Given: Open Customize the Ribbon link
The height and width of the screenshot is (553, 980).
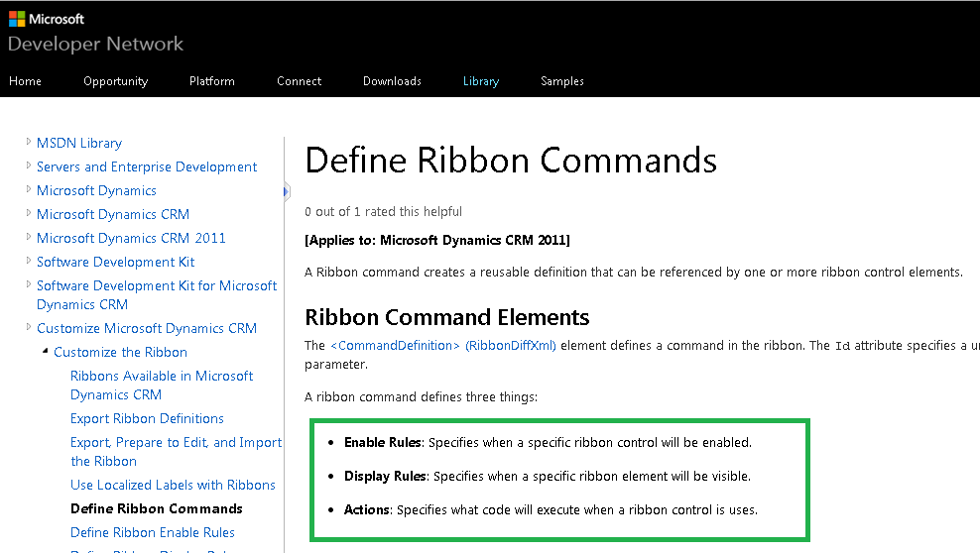Looking at the screenshot, I should [x=120, y=352].
